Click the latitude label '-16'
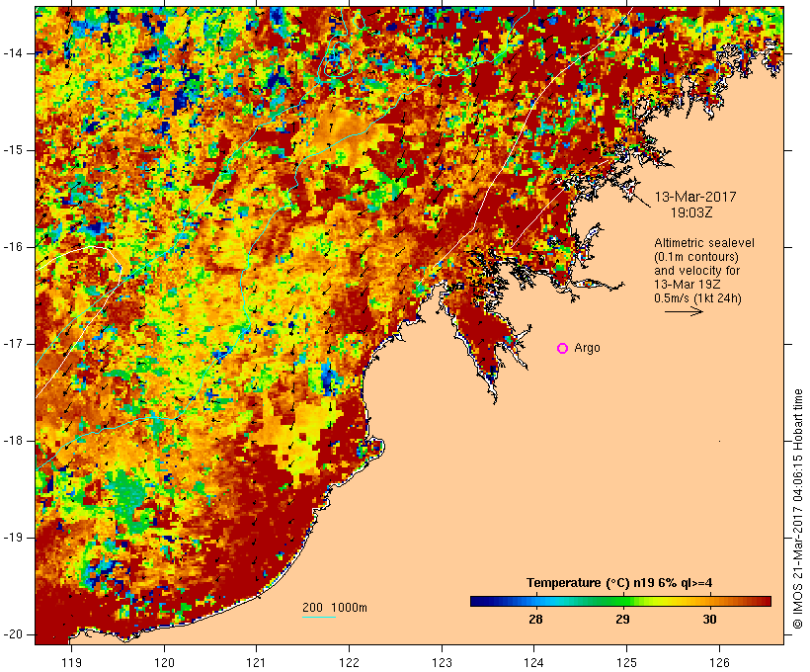The image size is (810, 672). pos(12,247)
